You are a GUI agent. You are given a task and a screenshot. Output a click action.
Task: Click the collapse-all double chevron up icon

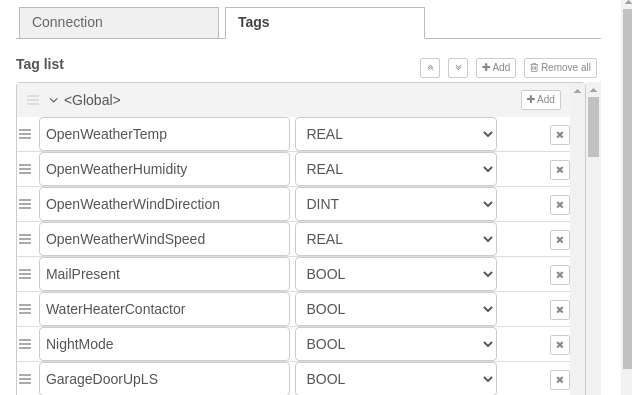pos(430,68)
